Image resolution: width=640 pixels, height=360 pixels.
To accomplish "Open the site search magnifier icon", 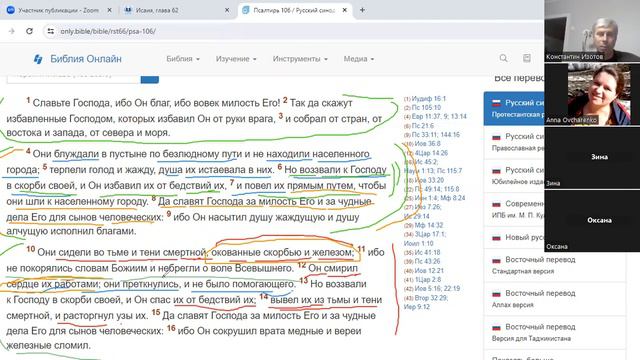I will [503, 58].
